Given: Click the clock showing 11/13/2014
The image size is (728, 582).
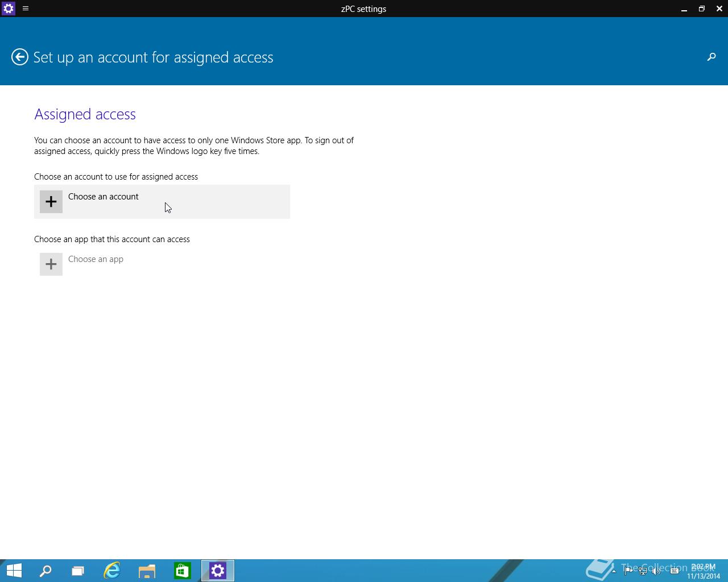Looking at the screenshot, I should coord(704,571).
